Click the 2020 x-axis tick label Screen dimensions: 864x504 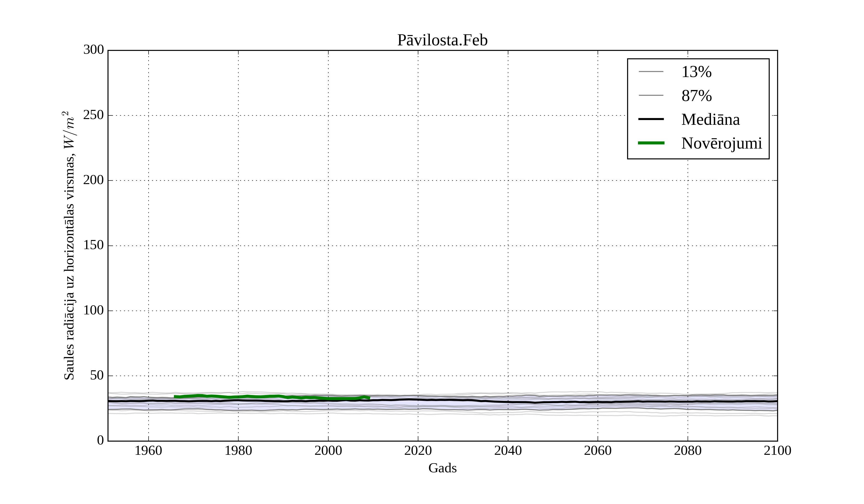tap(418, 451)
